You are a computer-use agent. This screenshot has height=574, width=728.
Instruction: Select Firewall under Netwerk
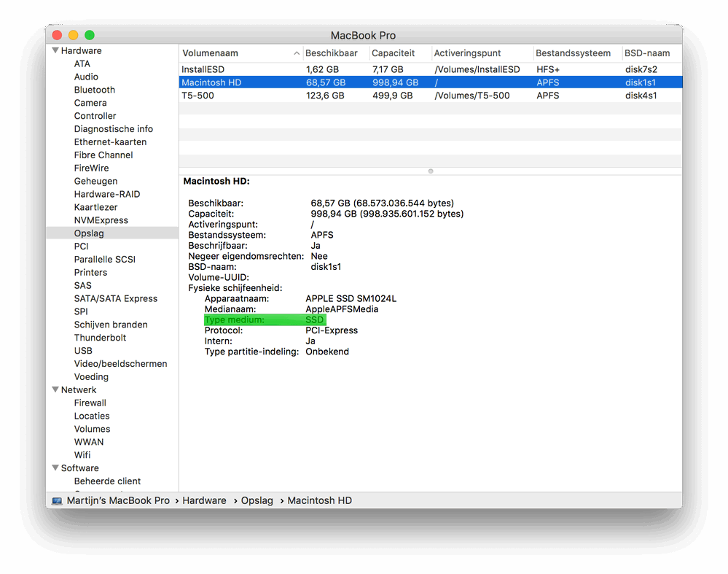pos(90,403)
